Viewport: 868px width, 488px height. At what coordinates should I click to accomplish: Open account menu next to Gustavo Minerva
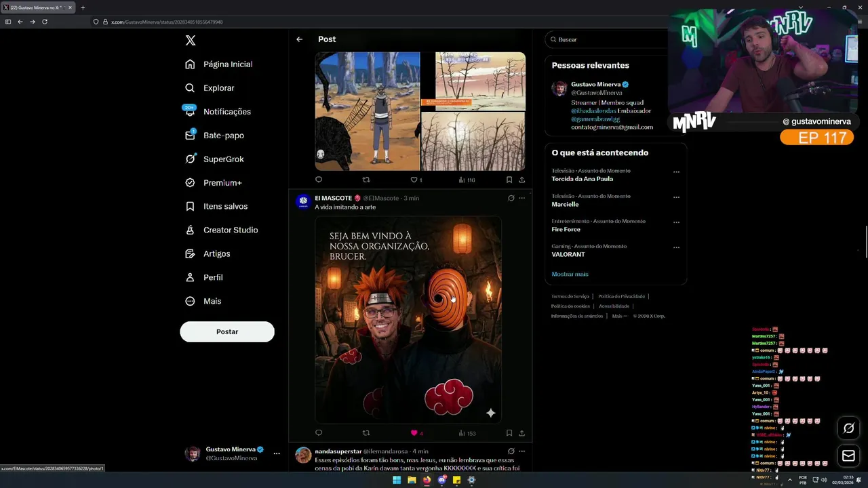277,453
